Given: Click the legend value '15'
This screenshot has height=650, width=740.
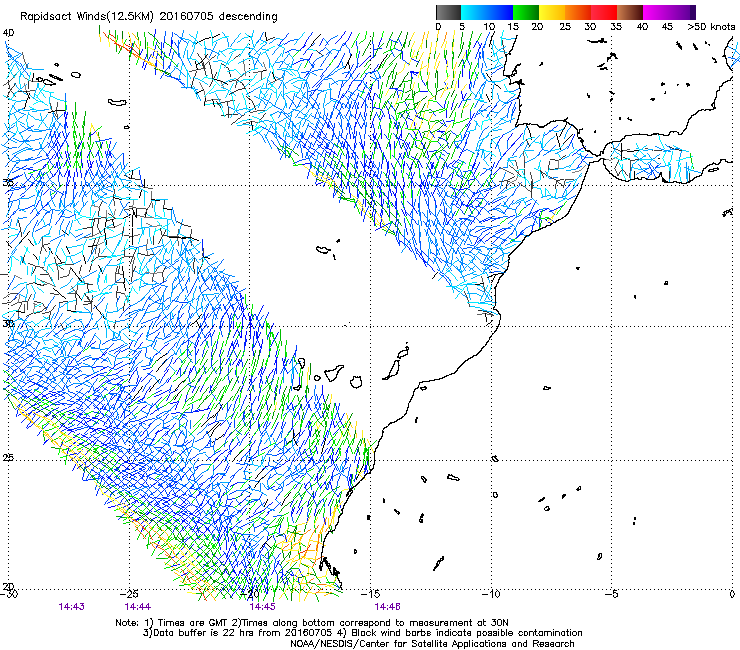Looking at the screenshot, I should tap(513, 27).
